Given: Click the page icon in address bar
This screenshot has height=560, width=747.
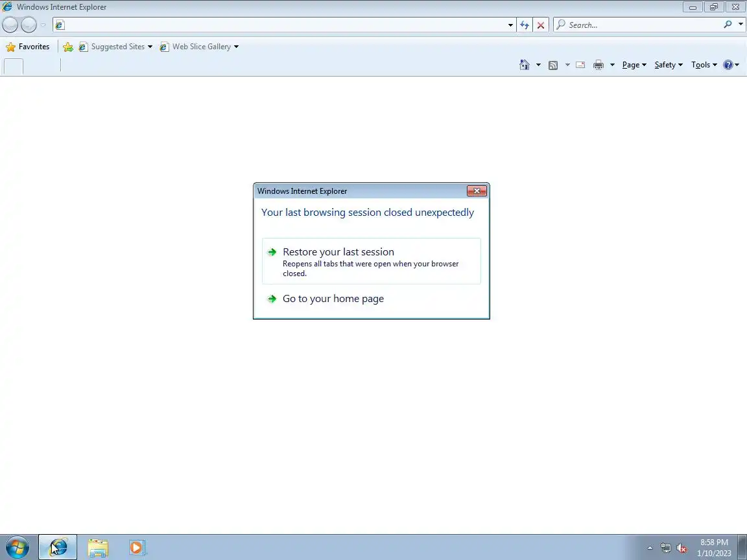Looking at the screenshot, I should click(x=60, y=25).
